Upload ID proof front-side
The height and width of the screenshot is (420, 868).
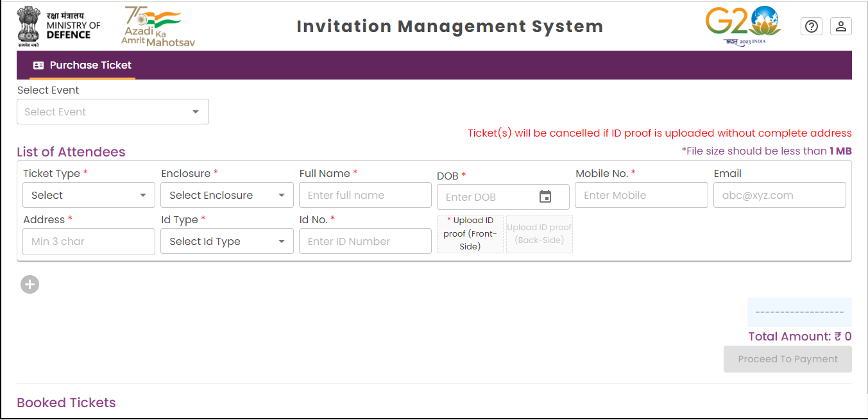(470, 233)
